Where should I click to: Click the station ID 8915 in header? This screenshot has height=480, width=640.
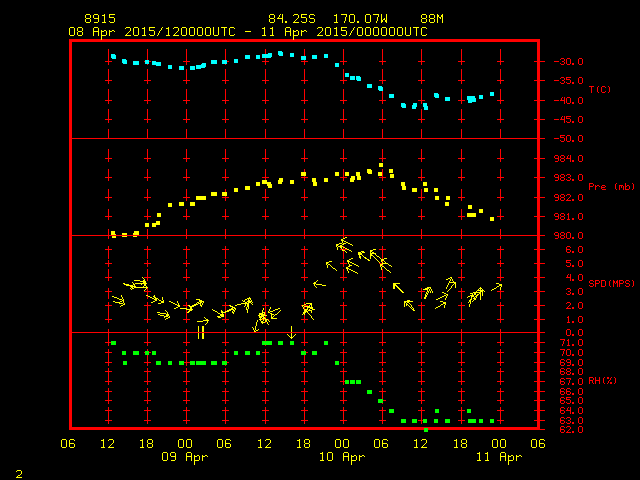pos(100,19)
